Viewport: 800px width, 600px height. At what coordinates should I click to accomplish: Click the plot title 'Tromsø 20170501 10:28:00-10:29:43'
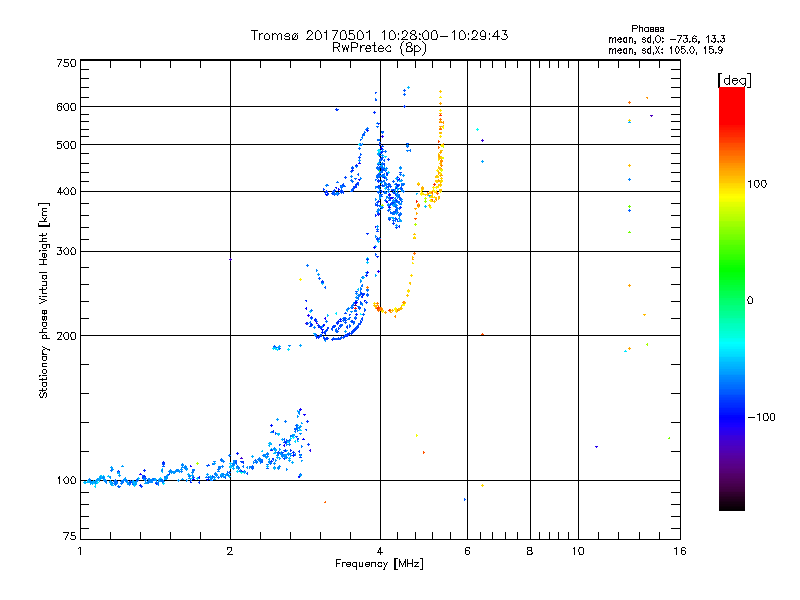[379, 35]
